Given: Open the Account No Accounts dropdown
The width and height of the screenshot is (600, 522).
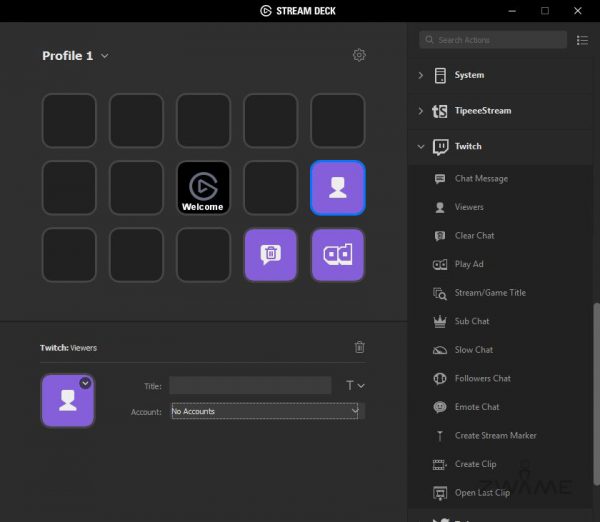Looking at the screenshot, I should click(265, 411).
